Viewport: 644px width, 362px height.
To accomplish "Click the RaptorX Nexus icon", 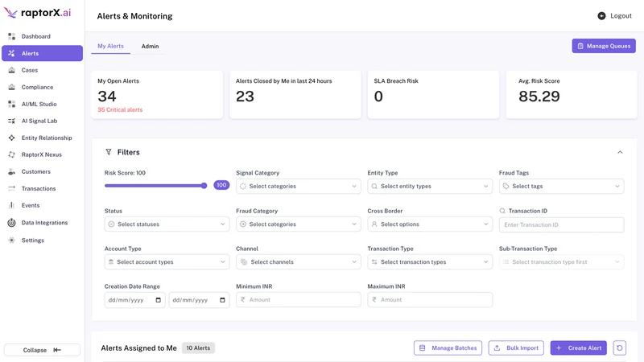I will coord(11,154).
